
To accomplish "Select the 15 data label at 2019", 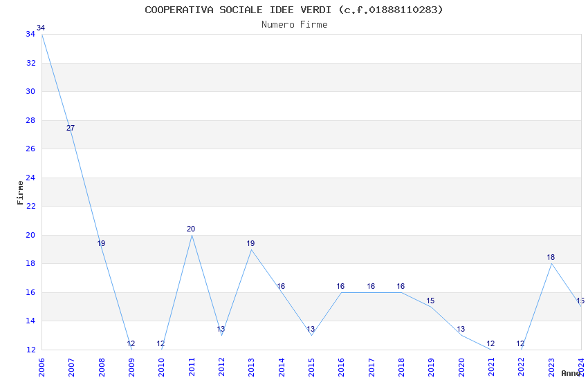I will click(430, 301).
